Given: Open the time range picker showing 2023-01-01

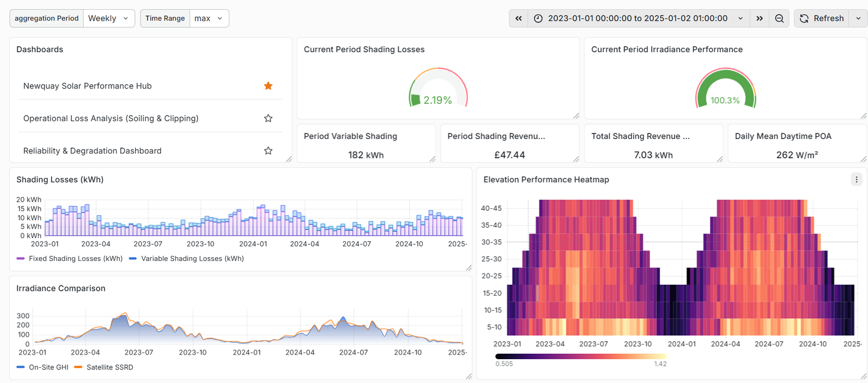Looking at the screenshot, I should pyautogui.click(x=637, y=18).
